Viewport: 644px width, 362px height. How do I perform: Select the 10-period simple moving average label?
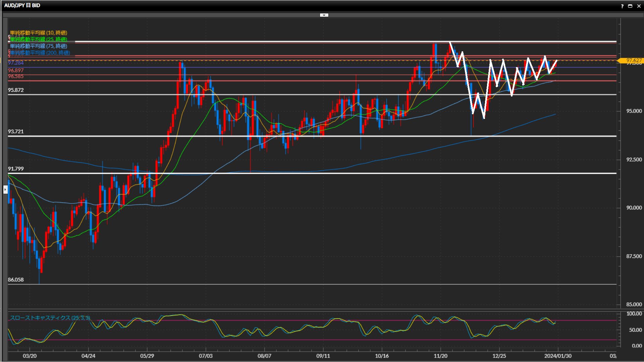(39, 33)
